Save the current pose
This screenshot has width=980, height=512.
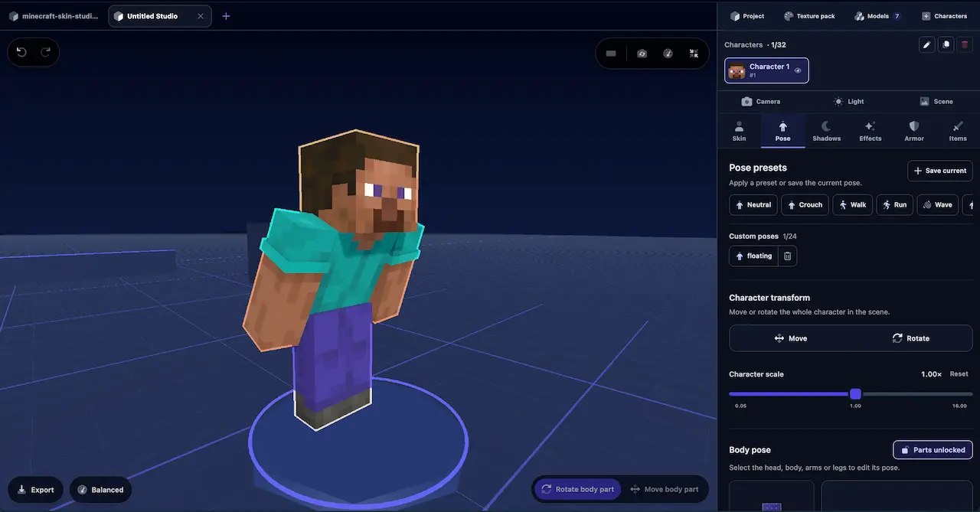point(940,171)
